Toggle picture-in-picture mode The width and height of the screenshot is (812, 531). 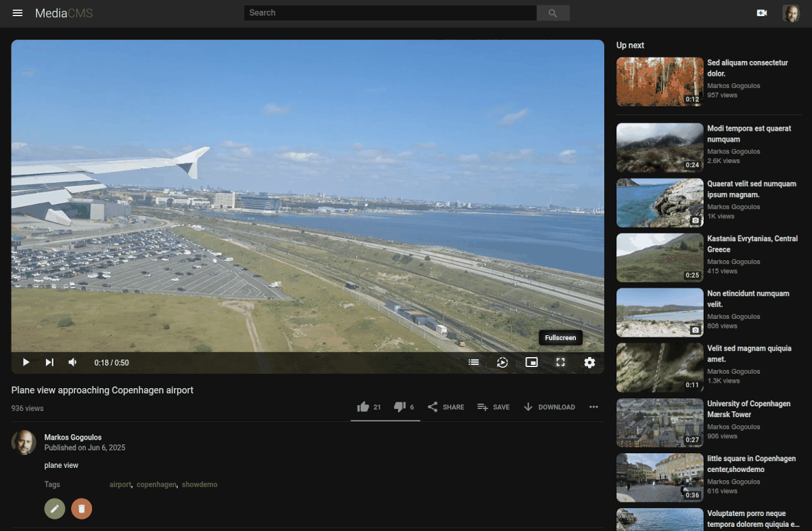coord(532,362)
